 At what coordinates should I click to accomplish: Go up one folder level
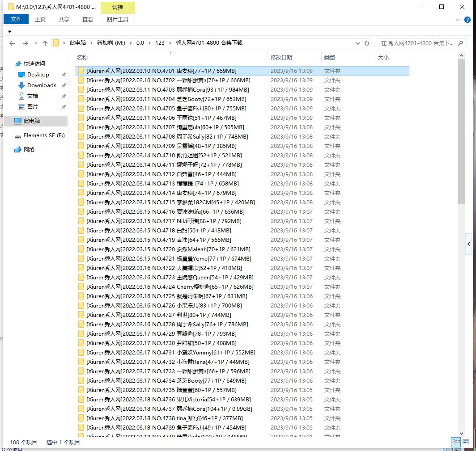pos(45,43)
